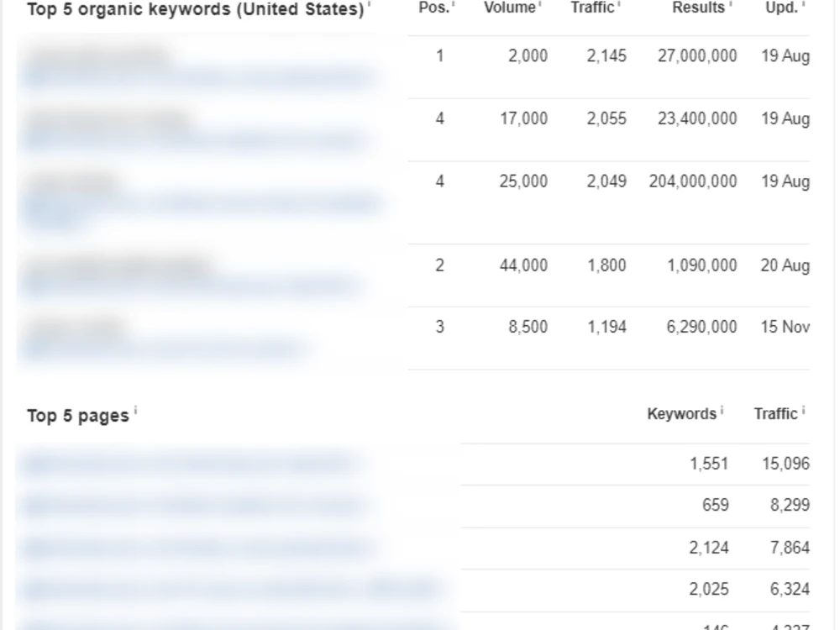Image resolution: width=840 pixels, height=630 pixels.
Task: Open blurred page link in 7,864 traffic row
Action: click(198, 548)
